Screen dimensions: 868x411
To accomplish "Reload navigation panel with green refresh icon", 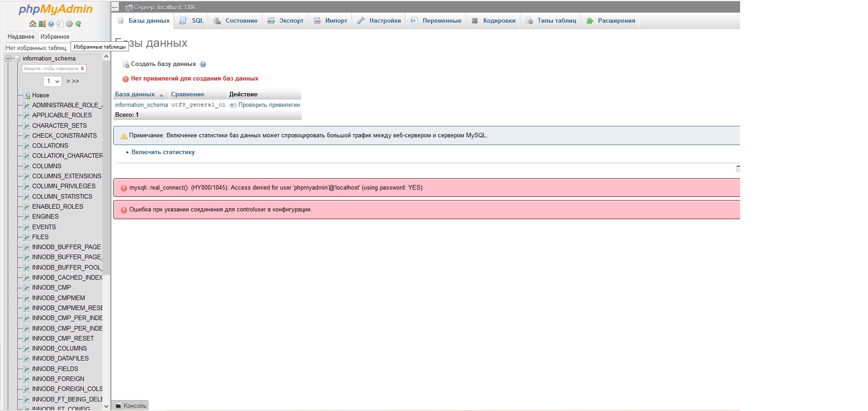I will click(x=78, y=24).
